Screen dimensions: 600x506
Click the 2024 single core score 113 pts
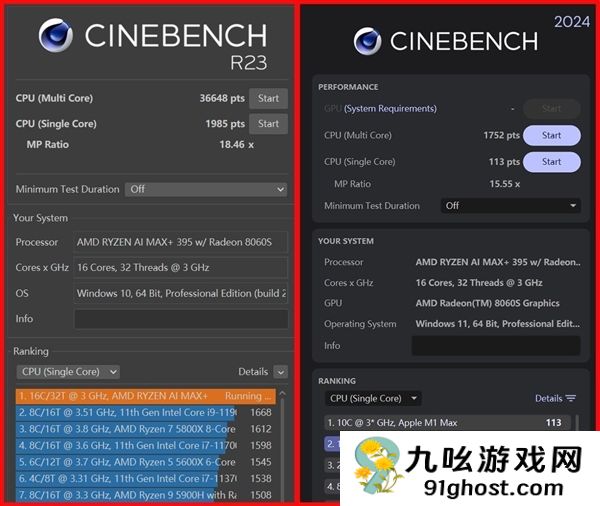[504, 162]
